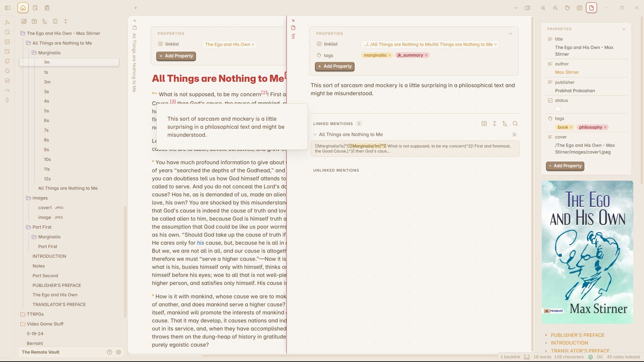This screenshot has height=362, width=644.
Task: Expand the TTRPGs folder
Action: tap(35, 314)
